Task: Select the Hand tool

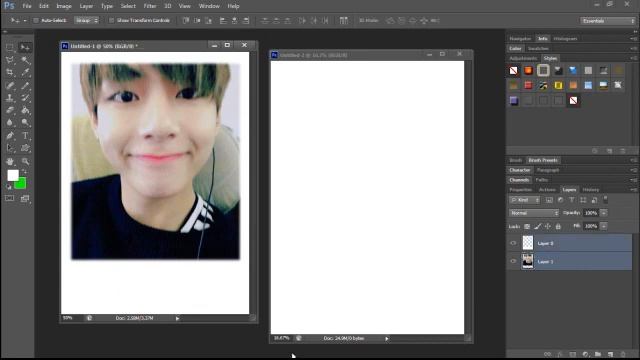Action: [x=9, y=162]
